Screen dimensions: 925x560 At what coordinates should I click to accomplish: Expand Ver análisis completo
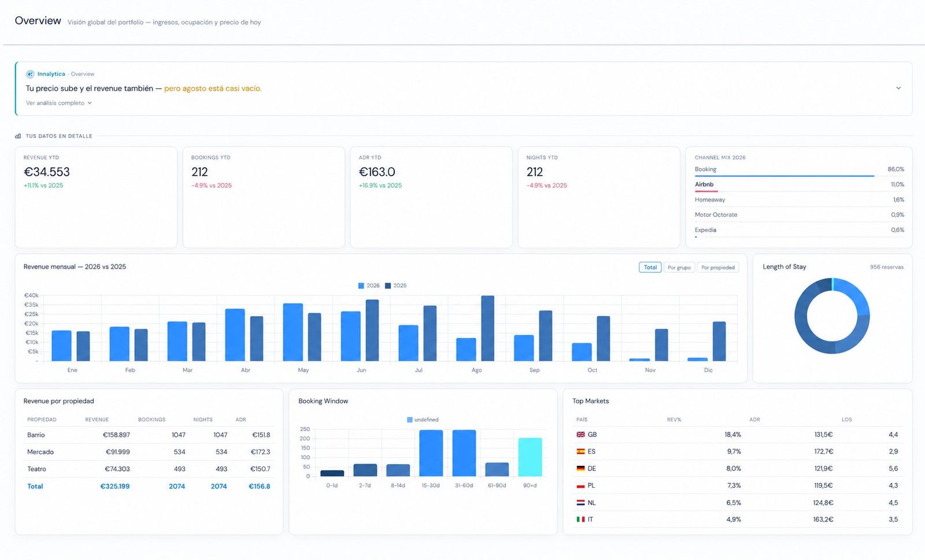[58, 103]
